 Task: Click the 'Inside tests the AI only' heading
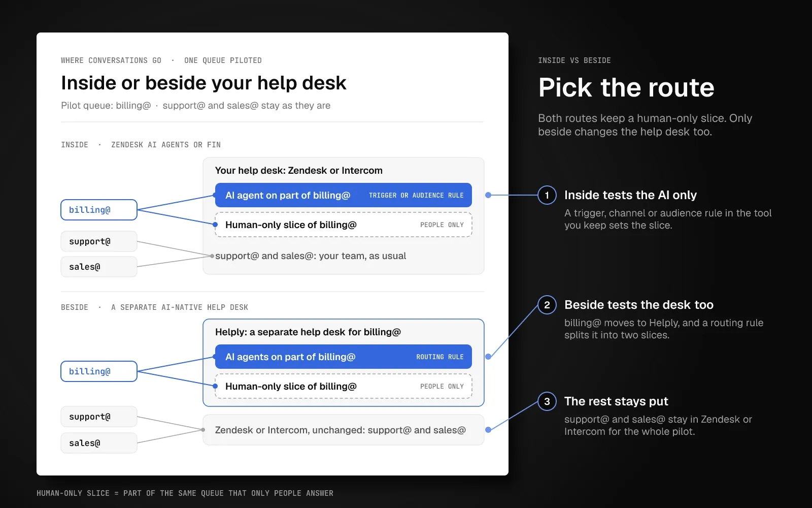(x=630, y=195)
